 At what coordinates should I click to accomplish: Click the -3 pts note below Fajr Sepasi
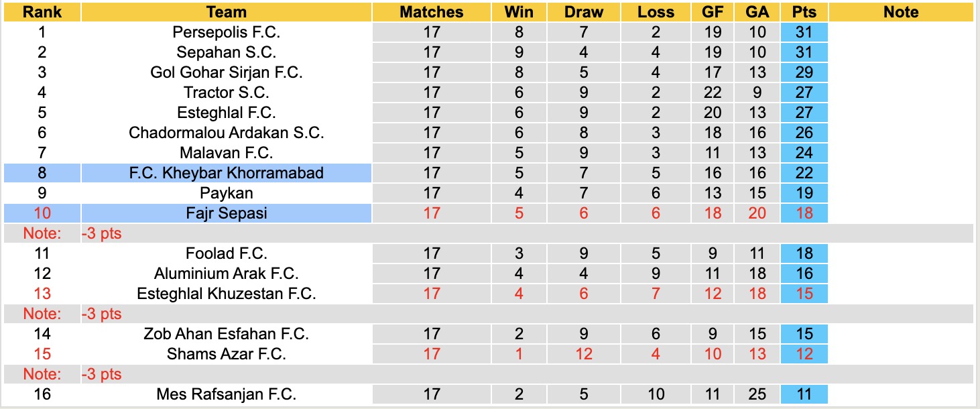coord(101,233)
